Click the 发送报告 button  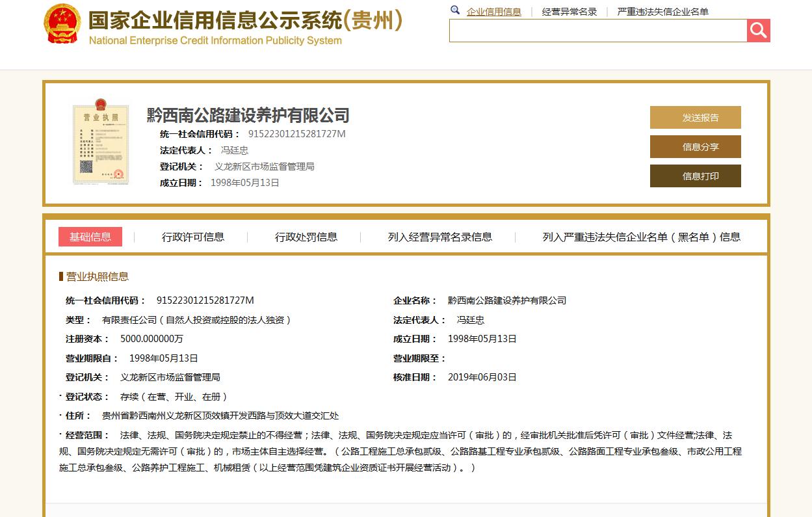(695, 117)
